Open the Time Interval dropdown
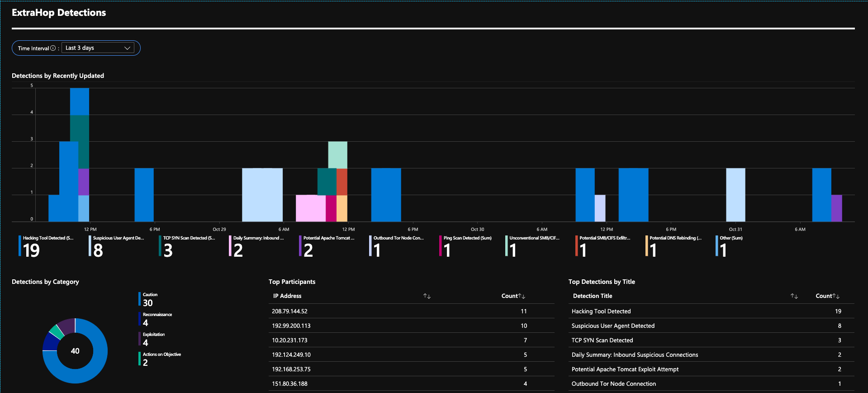The height and width of the screenshot is (393, 868). [98, 48]
